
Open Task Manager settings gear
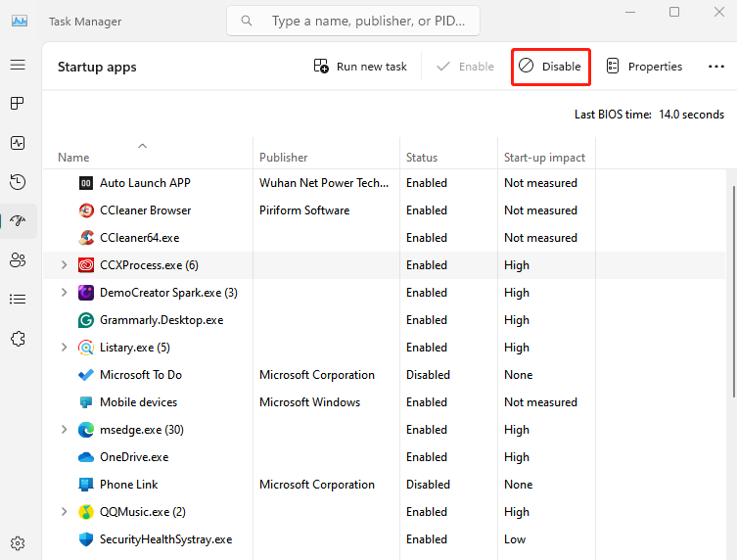click(x=18, y=543)
